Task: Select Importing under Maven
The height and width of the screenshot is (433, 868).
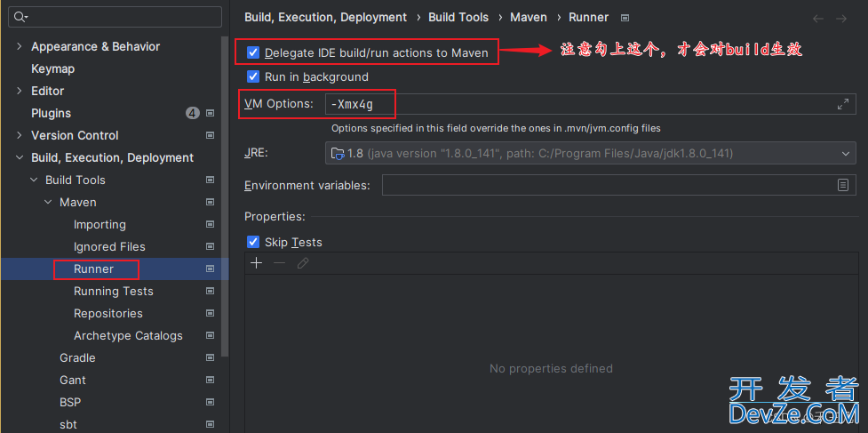Action: [x=100, y=224]
